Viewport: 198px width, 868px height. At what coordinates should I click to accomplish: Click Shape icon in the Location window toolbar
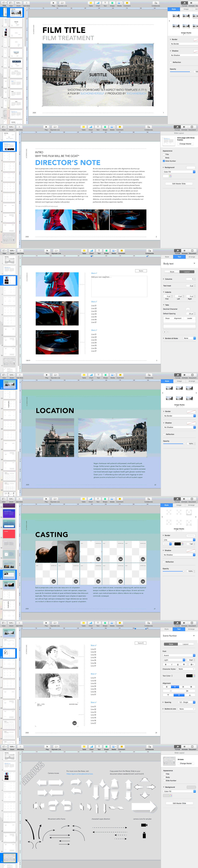(106, 375)
